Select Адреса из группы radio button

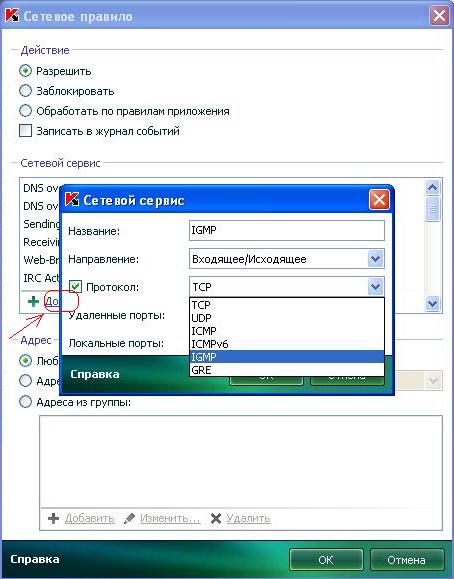25,402
